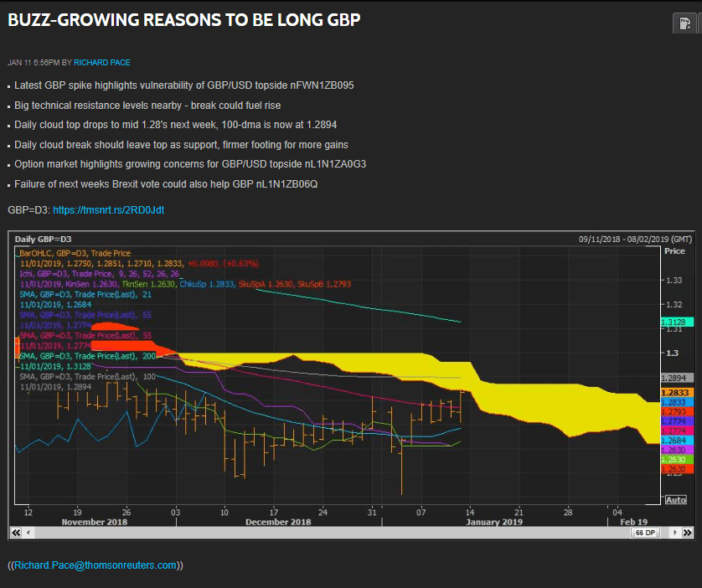Click the small right scroll arrow on chart scrollbar
This screenshot has width=702, height=588.
click(674, 533)
